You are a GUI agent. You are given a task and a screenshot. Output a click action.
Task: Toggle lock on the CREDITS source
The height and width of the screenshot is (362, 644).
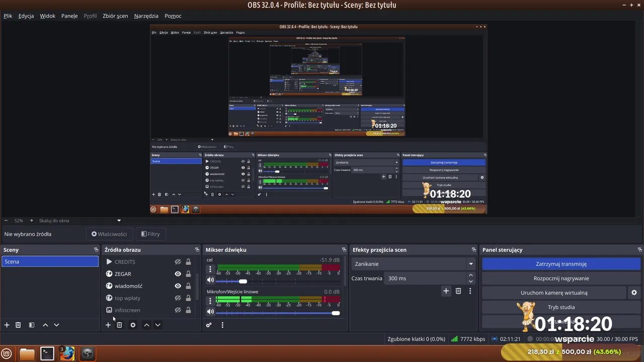[188, 262]
